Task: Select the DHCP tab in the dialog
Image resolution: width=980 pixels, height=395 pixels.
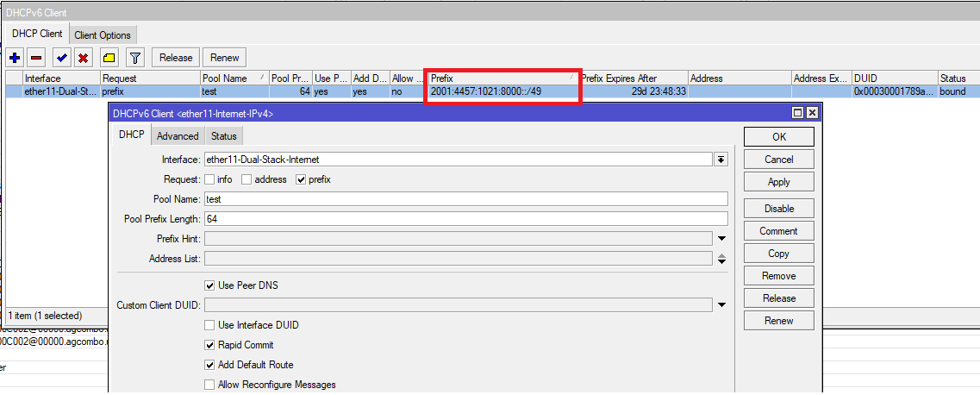Action: pyautogui.click(x=131, y=135)
